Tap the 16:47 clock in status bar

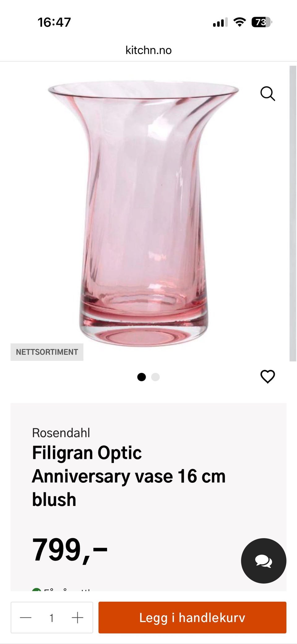click(x=54, y=22)
